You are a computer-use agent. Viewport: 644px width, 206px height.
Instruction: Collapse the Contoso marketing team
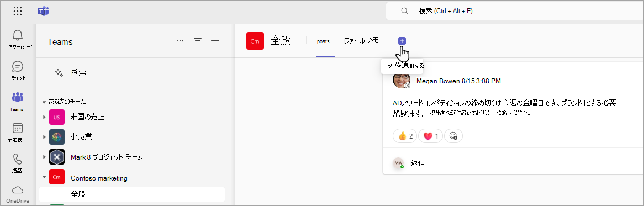point(44,177)
